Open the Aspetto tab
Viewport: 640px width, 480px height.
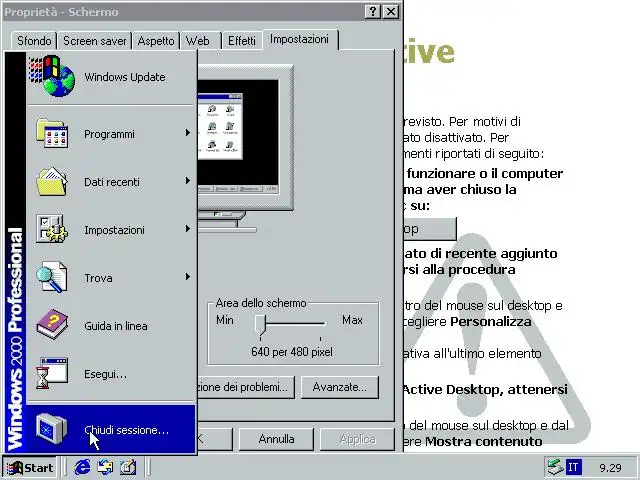156,41
